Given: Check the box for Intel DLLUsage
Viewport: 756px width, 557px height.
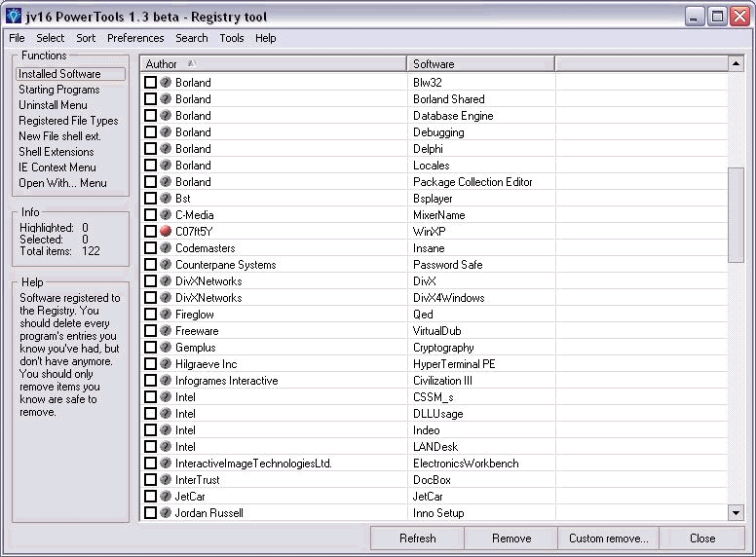Looking at the screenshot, I should pyautogui.click(x=150, y=414).
